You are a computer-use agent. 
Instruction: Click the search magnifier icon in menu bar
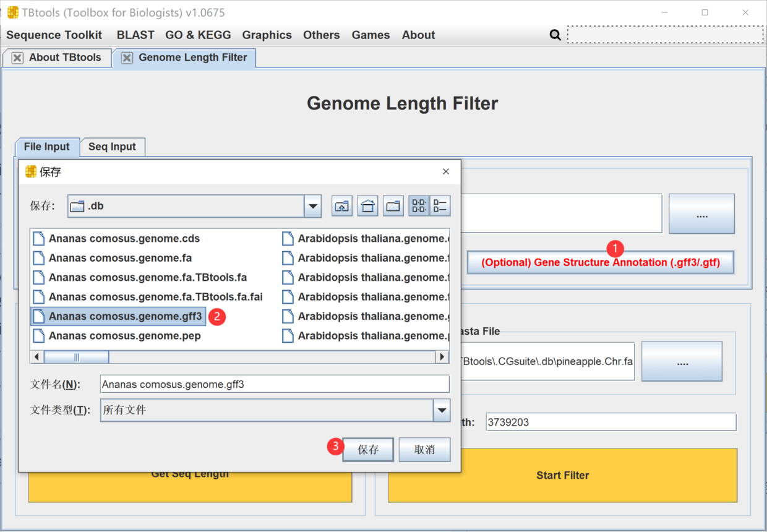pyautogui.click(x=555, y=35)
